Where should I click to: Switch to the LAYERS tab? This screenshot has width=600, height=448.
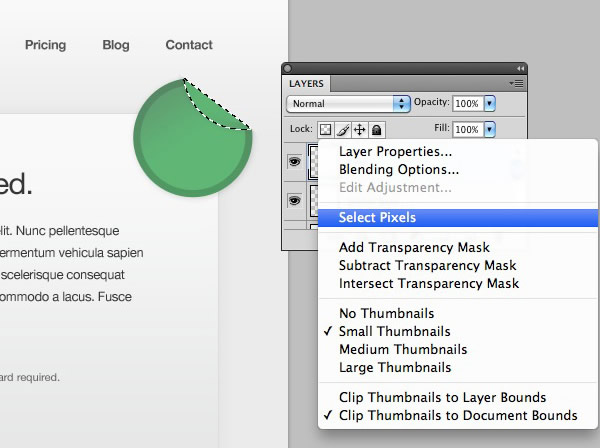306,83
